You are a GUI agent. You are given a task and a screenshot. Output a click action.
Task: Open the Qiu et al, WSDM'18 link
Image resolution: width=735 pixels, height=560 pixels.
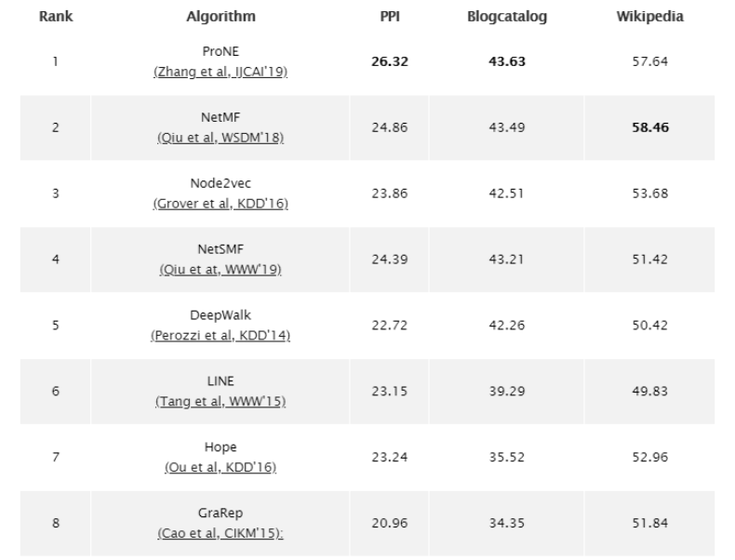[220, 139]
